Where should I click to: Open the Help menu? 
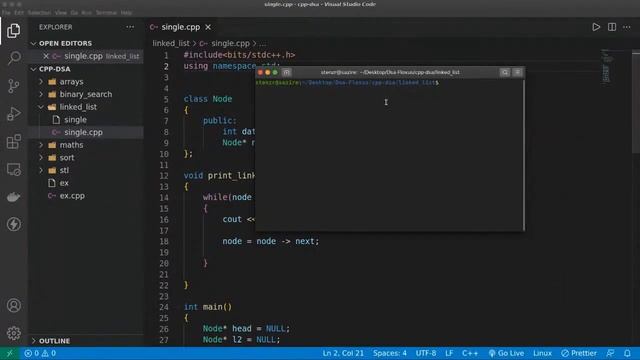coord(126,13)
